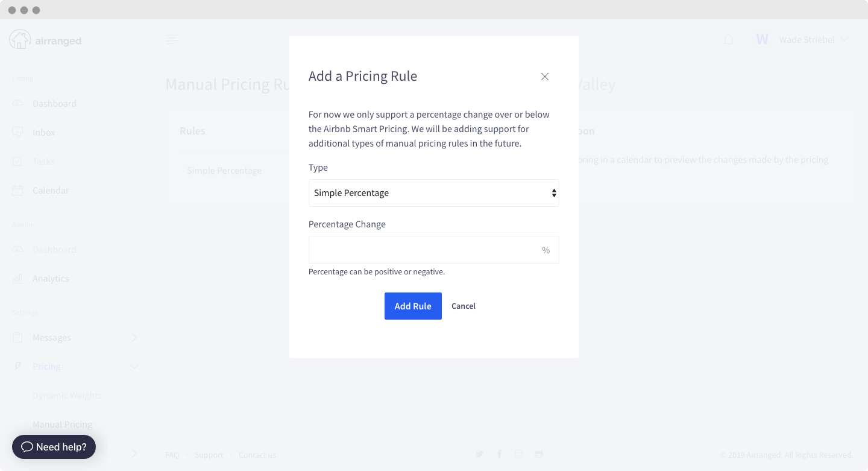Expand the Messages submenu chevron
Screen dimensions: 868x471
(x=134, y=338)
